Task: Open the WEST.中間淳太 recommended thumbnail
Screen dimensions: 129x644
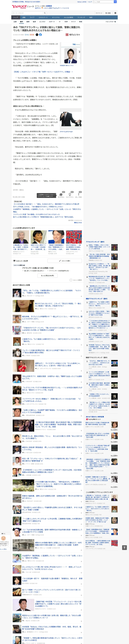Action: [74, 237]
